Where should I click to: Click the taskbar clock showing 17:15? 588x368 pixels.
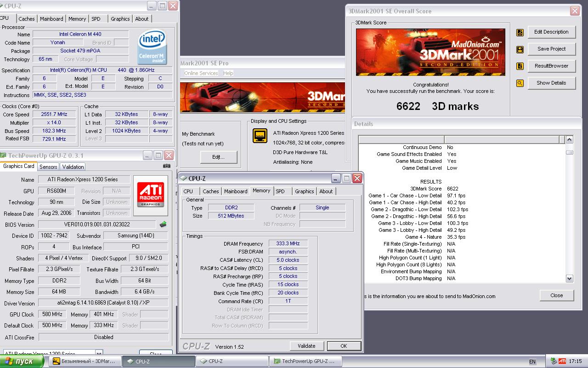576,362
